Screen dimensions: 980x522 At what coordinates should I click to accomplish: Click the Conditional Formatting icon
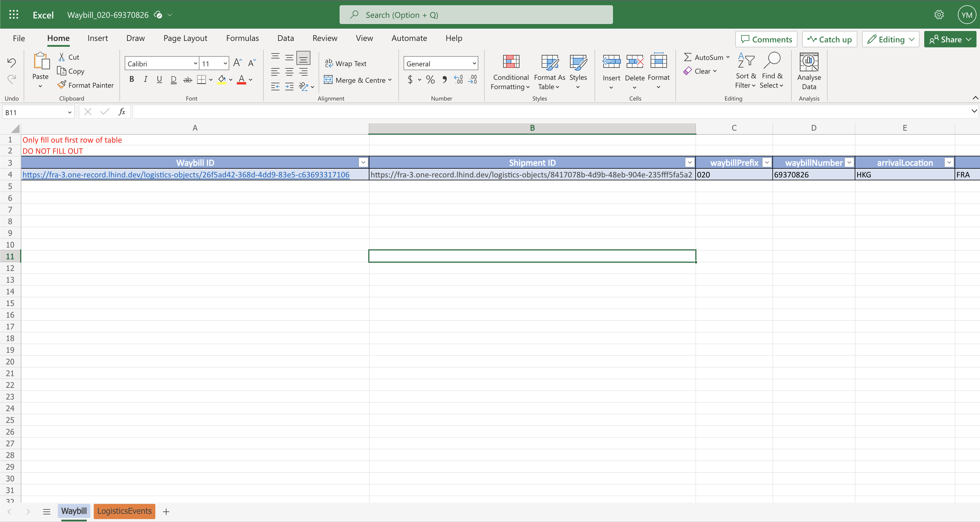tap(510, 63)
